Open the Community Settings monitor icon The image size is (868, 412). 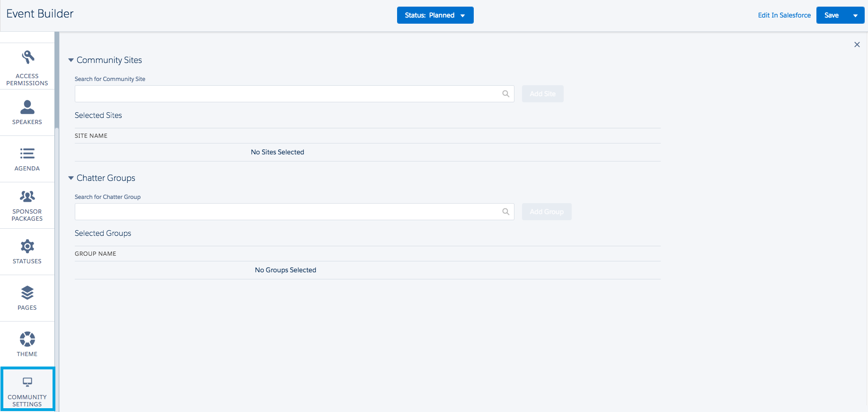pyautogui.click(x=27, y=382)
